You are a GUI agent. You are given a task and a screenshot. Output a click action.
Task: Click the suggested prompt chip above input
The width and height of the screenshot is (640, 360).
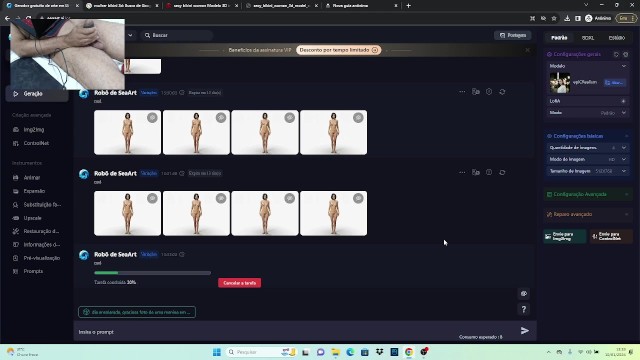tap(137, 312)
